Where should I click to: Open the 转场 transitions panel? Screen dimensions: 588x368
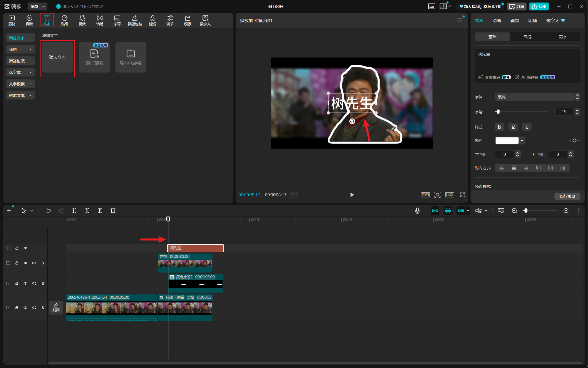click(100, 20)
